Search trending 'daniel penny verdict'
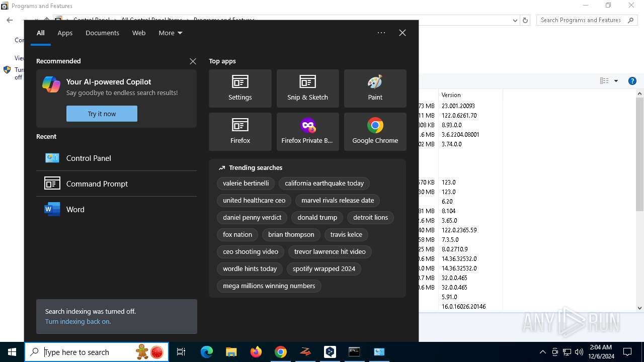644x362 pixels. click(252, 217)
